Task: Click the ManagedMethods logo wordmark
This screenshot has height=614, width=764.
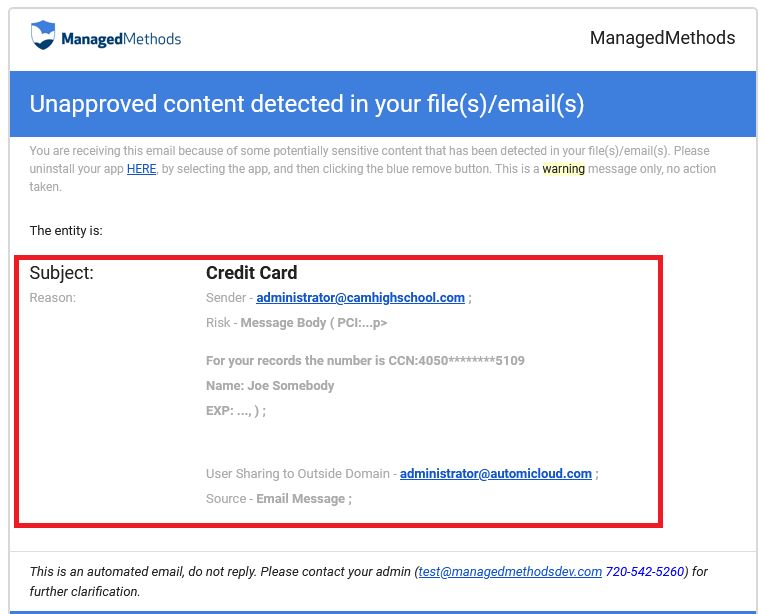Action: pos(120,39)
